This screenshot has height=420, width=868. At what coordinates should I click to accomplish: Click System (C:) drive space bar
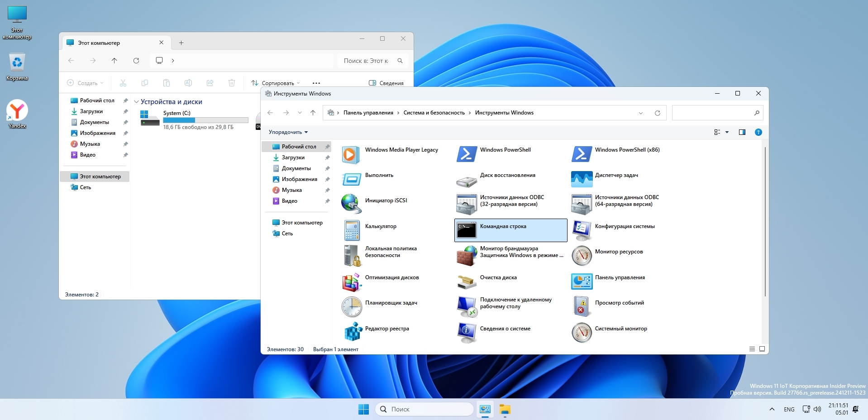point(205,120)
